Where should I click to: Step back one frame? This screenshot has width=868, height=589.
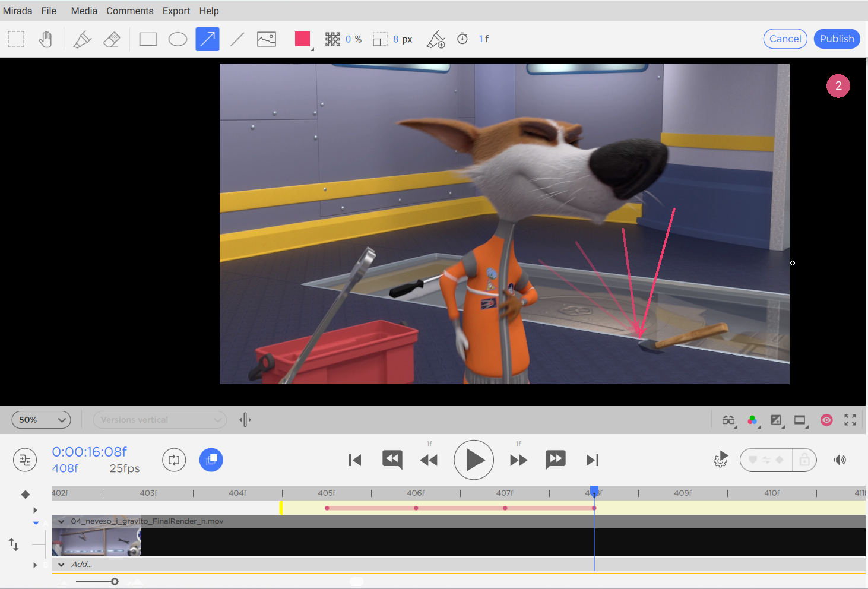coord(429,460)
